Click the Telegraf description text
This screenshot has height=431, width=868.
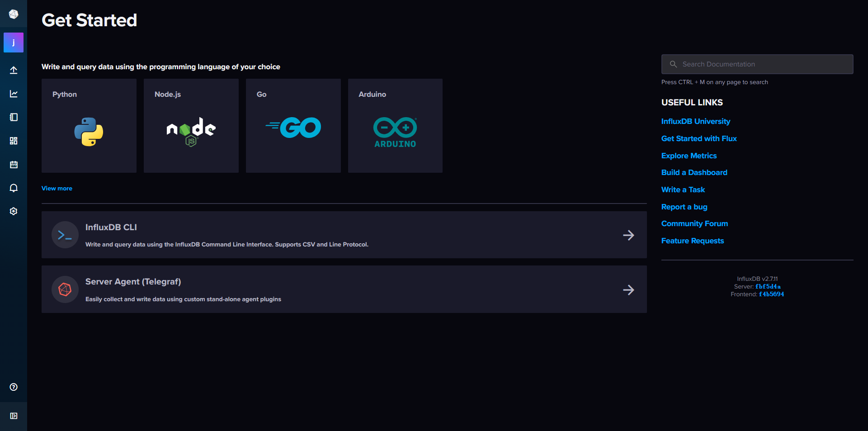tap(183, 299)
